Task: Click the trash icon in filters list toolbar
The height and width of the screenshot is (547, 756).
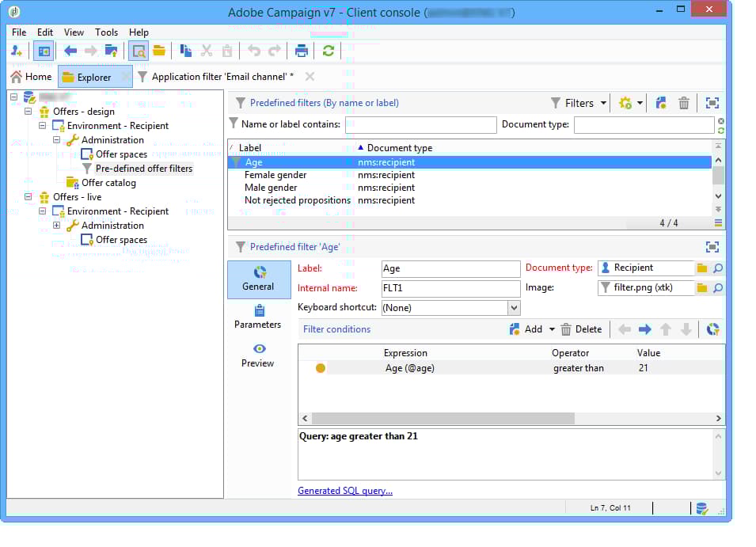Action: pos(683,103)
